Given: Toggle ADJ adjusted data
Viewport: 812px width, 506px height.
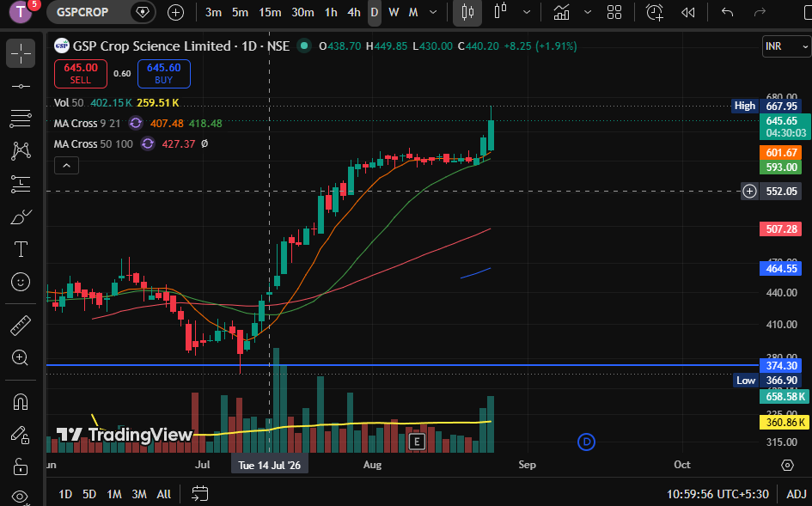Looking at the screenshot, I should (796, 494).
